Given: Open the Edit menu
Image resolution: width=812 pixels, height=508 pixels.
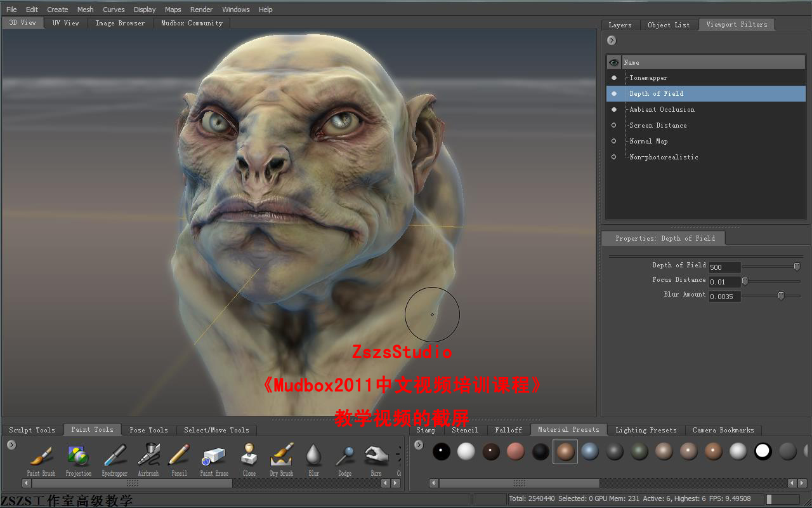Looking at the screenshot, I should tap(32, 10).
